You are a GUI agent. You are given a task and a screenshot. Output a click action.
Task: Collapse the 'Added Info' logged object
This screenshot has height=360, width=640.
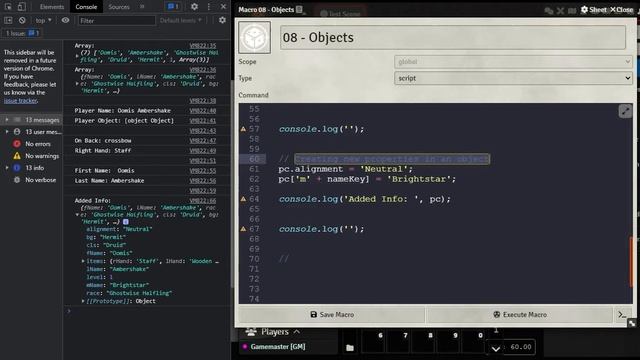click(x=77, y=215)
